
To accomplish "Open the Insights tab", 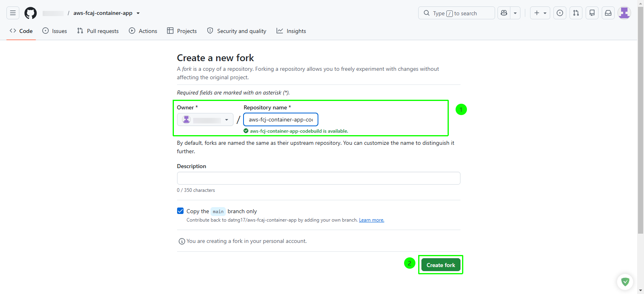I will coord(291,31).
